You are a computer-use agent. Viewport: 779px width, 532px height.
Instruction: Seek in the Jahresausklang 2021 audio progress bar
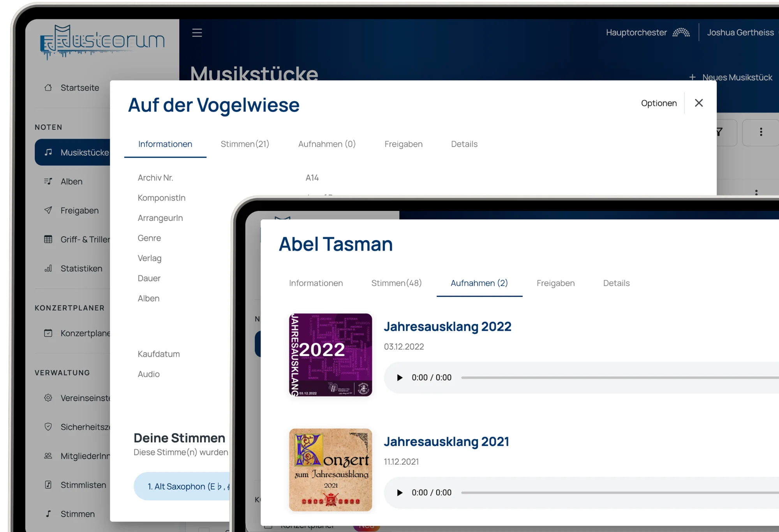(x=620, y=493)
